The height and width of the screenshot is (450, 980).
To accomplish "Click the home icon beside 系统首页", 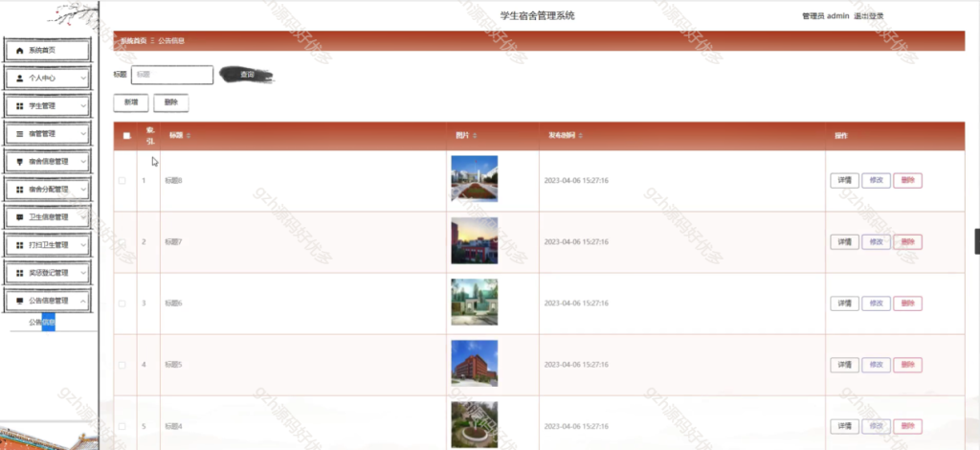I will pos(20,50).
